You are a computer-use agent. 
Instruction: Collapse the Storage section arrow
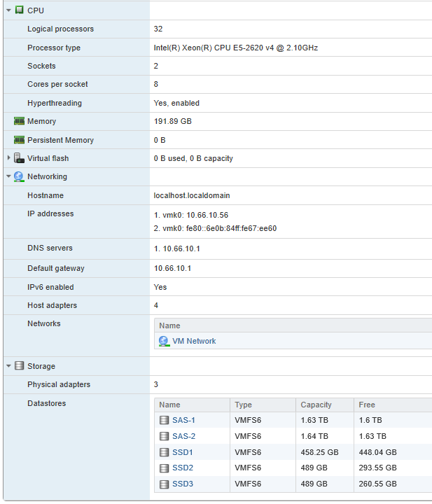pos(8,366)
